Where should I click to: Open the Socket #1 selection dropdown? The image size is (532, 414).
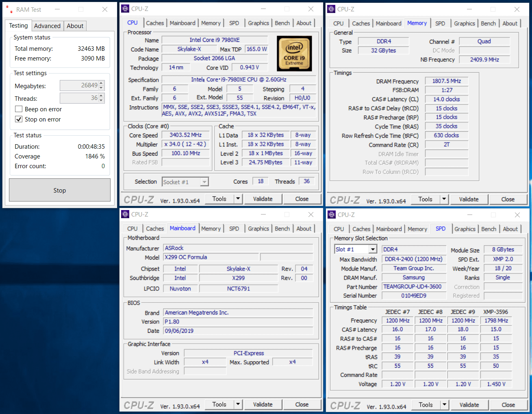(x=204, y=182)
